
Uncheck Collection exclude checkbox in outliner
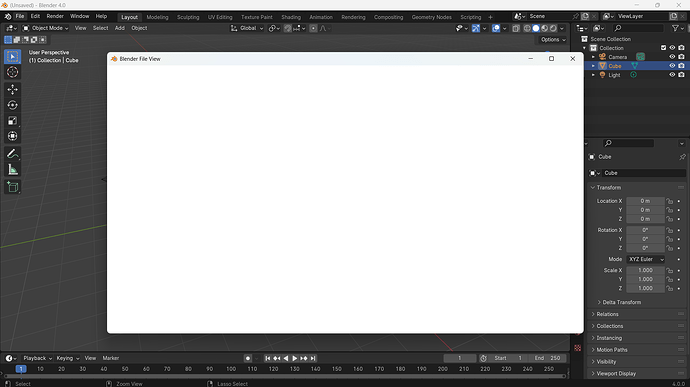coord(663,48)
